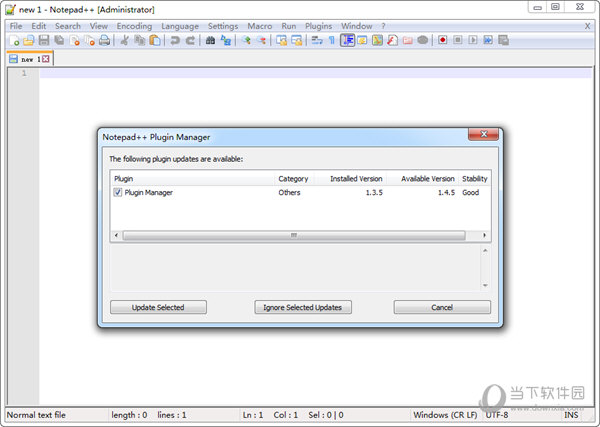Click the Open file folder icon
The width and height of the screenshot is (600, 427).
tap(29, 40)
